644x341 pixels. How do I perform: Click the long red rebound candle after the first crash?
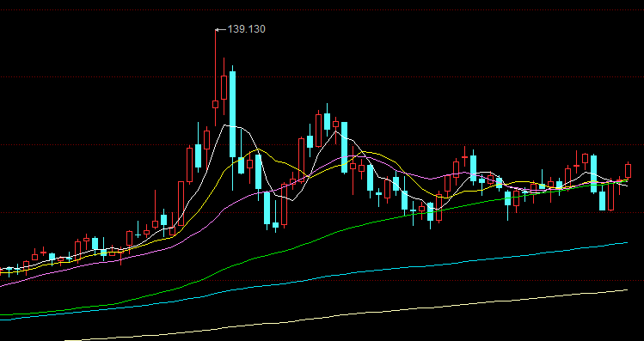[x=285, y=204]
